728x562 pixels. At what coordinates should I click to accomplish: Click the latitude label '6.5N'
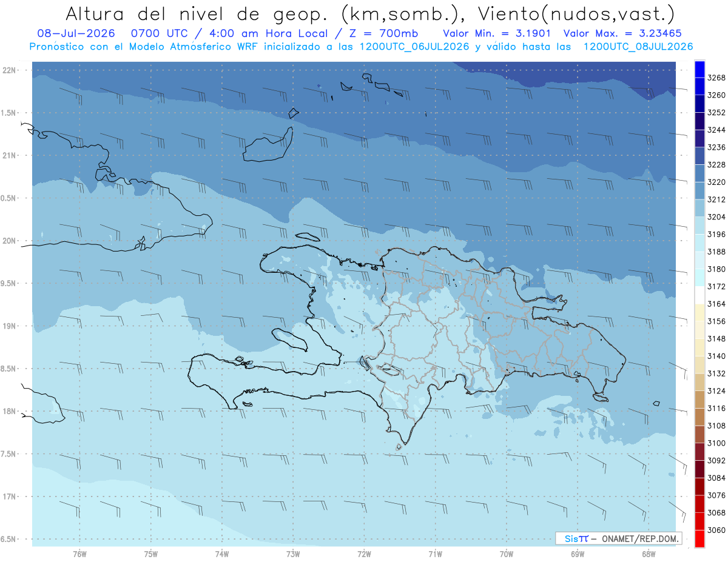[x=8, y=539]
